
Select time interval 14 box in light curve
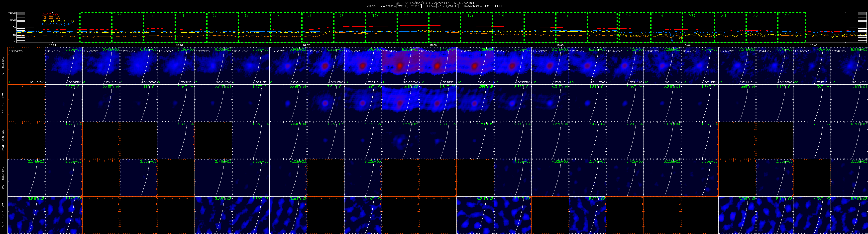(508, 28)
